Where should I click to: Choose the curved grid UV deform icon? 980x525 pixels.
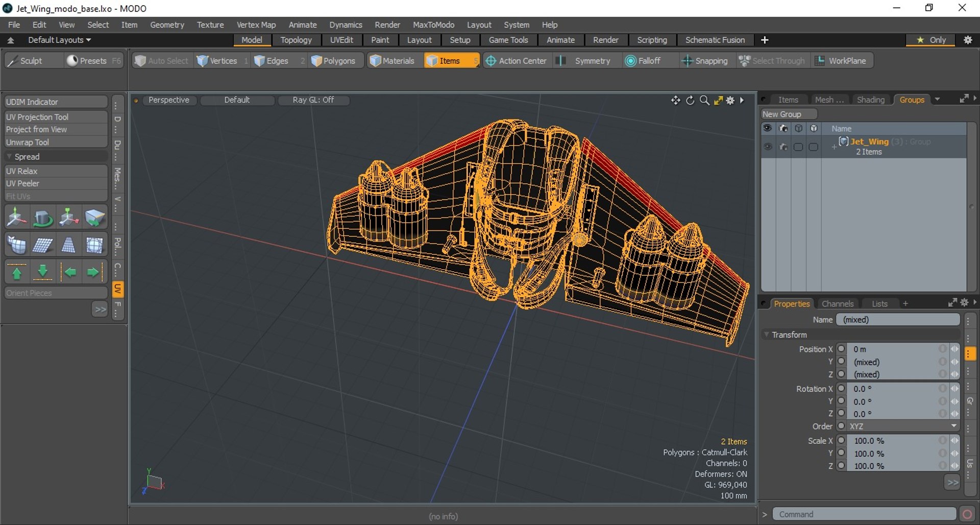(17, 246)
